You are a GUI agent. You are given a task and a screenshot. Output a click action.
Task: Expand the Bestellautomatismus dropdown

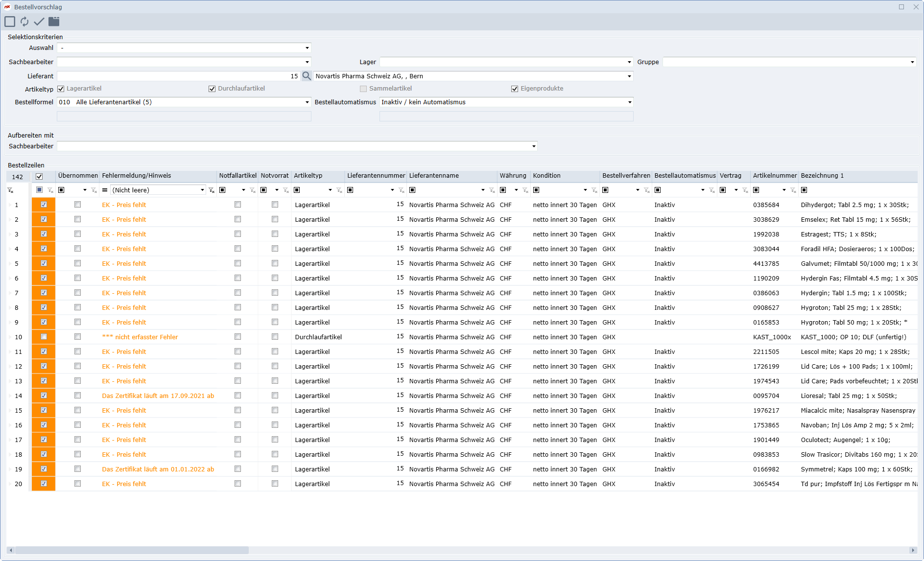[629, 102]
